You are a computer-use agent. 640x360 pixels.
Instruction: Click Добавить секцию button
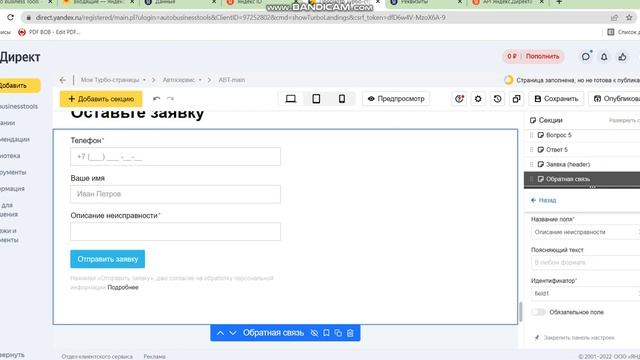(101, 99)
